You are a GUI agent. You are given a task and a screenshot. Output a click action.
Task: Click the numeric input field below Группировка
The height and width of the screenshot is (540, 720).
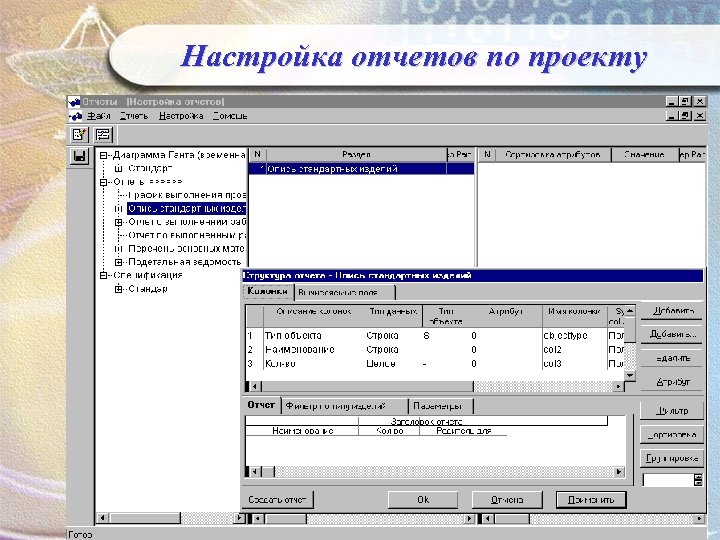[x=668, y=480]
